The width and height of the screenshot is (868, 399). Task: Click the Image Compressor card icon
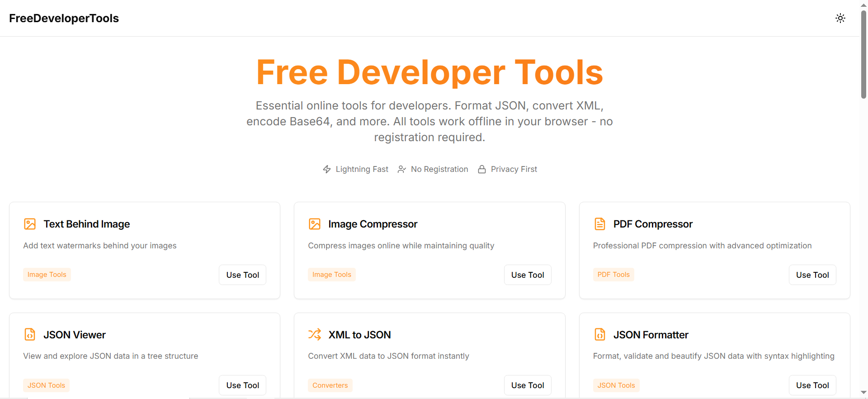click(315, 224)
